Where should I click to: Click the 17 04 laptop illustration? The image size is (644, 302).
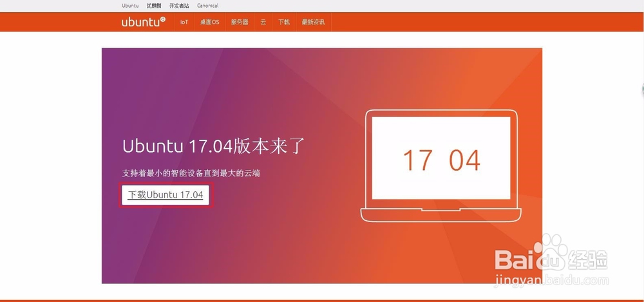[x=441, y=165]
